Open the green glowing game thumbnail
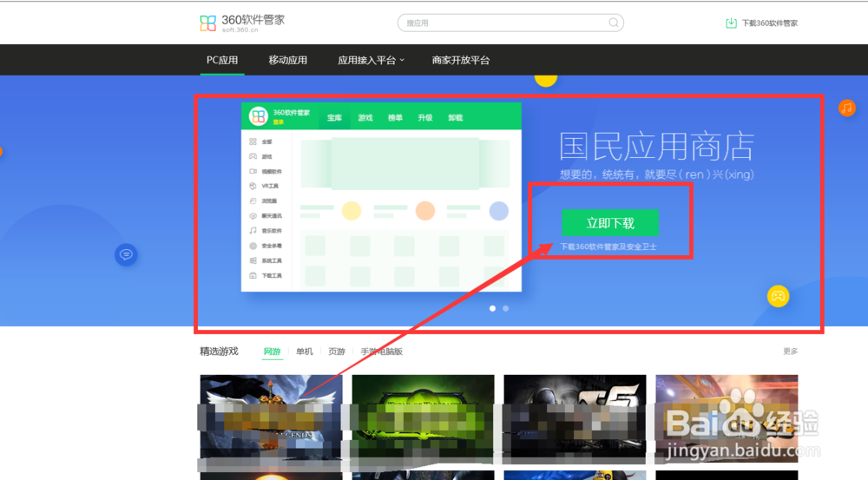This screenshot has height=480, width=868. click(x=423, y=419)
